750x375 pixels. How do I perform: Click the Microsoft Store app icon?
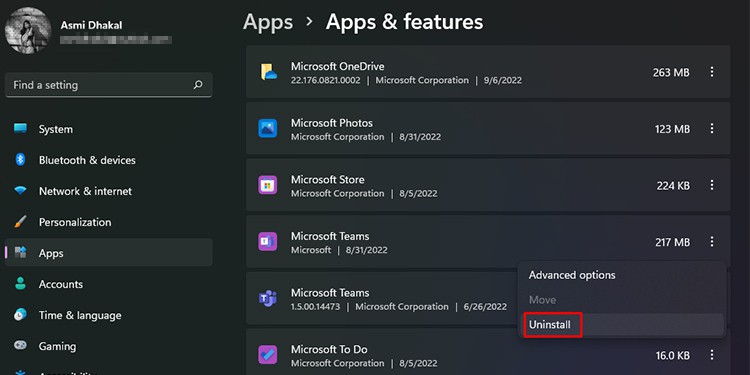(x=268, y=185)
